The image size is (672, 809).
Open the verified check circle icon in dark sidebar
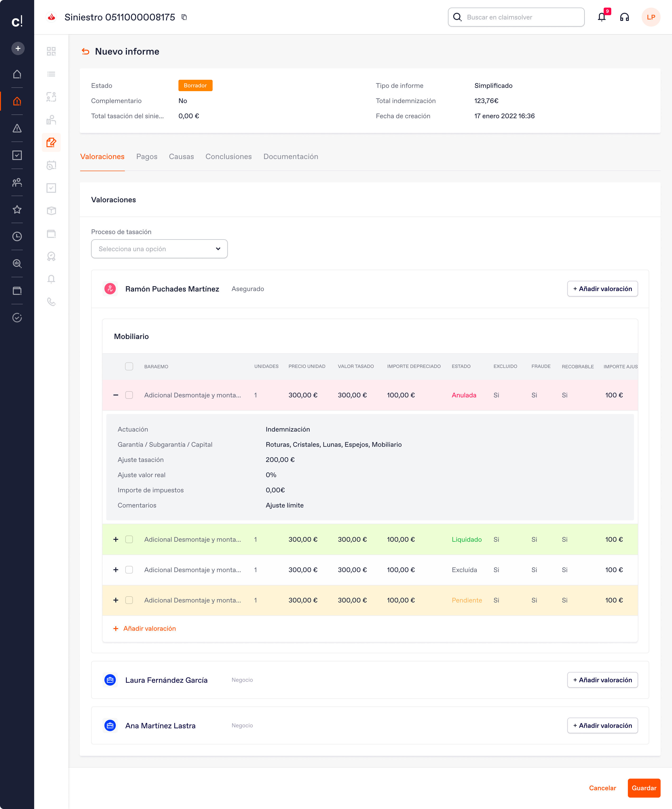[17, 318]
